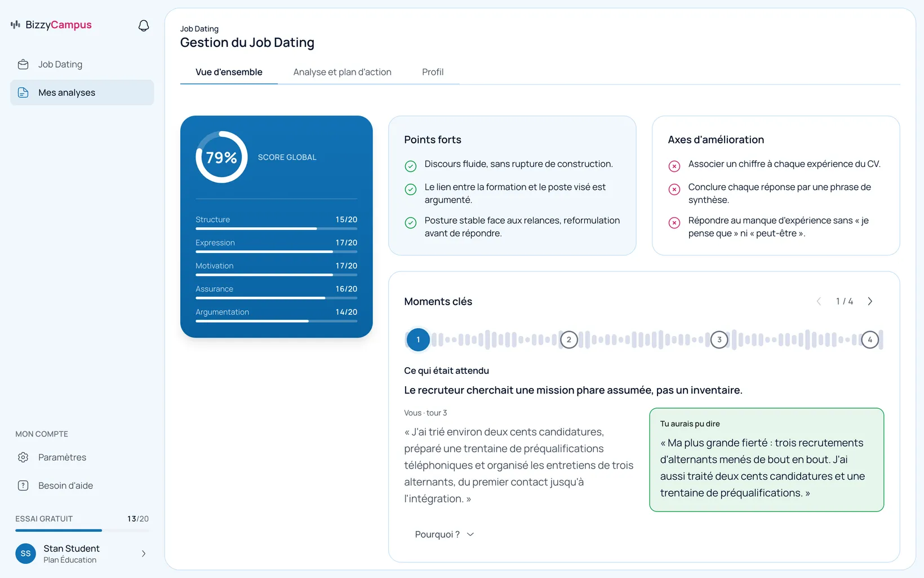Viewport: 924px width, 578px height.
Task: Jump to timeline moment marker 2
Action: point(569,339)
